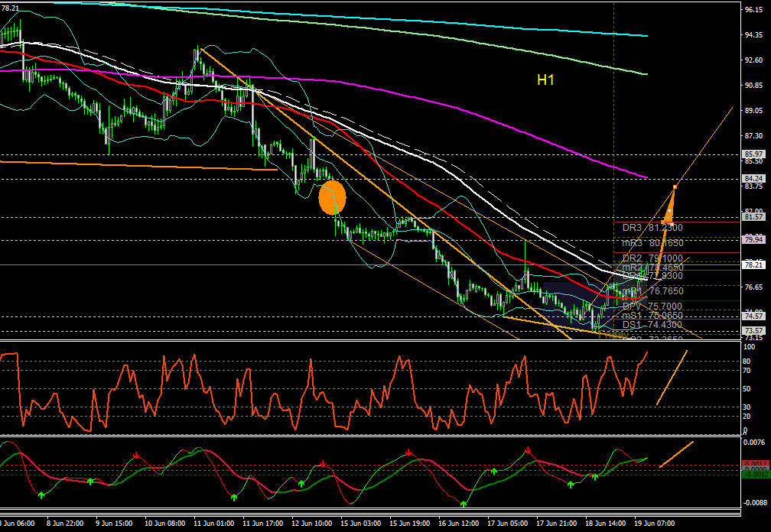Click the -0.0088 value on lower indicator scale
Viewport: 771px width, 532px height.
pos(753,502)
